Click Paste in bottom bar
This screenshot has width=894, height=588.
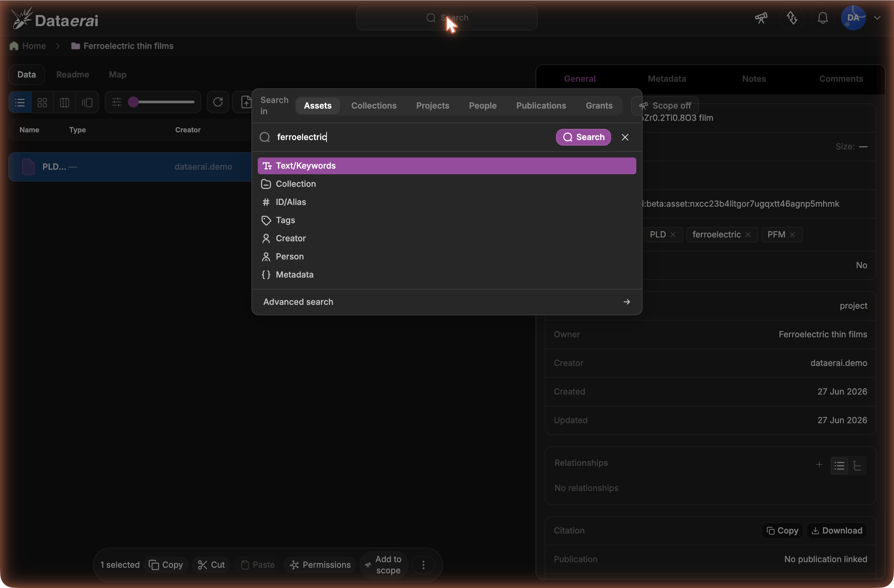click(x=258, y=565)
